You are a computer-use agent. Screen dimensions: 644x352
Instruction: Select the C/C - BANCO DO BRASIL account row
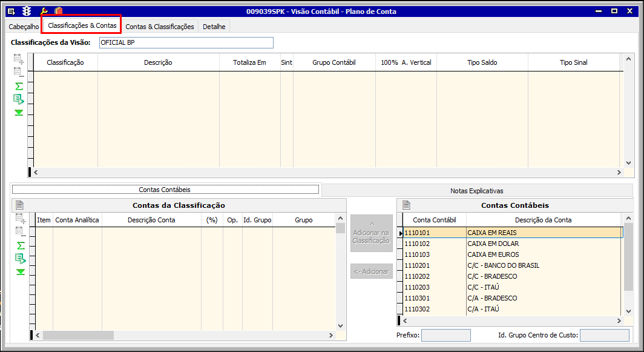tap(503, 265)
